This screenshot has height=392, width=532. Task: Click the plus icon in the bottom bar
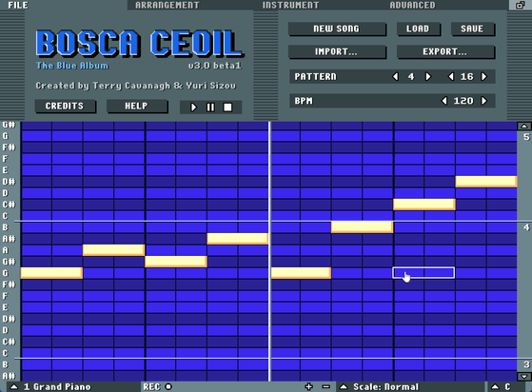coord(308,386)
